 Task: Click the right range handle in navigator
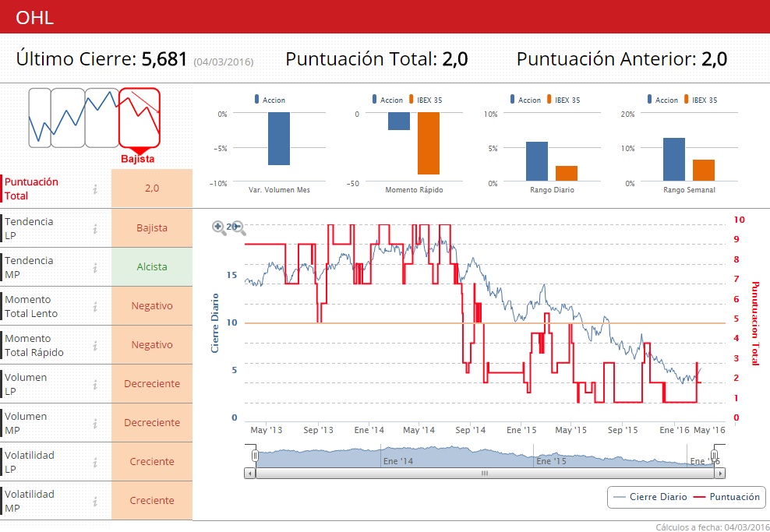click(x=715, y=456)
